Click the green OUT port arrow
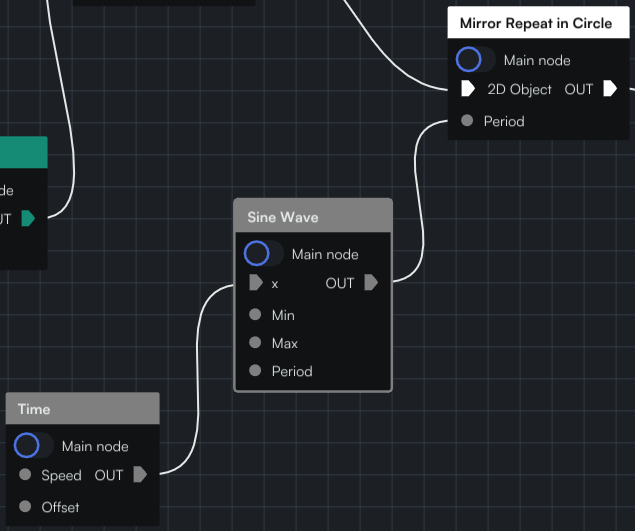Viewport: 635px width, 531px height. pyautogui.click(x=28, y=218)
